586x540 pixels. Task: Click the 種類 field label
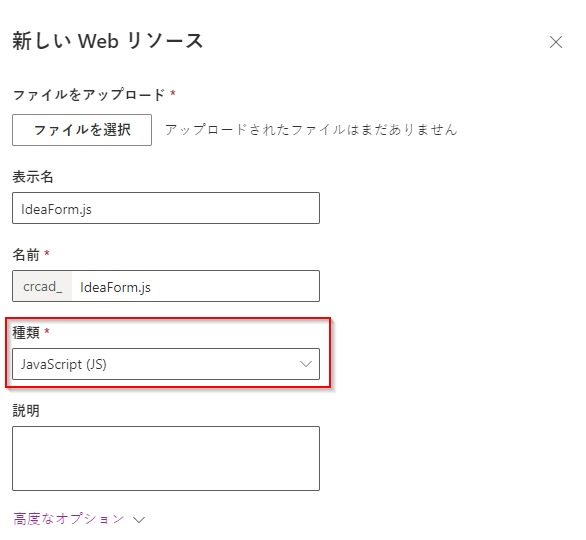coord(26,332)
